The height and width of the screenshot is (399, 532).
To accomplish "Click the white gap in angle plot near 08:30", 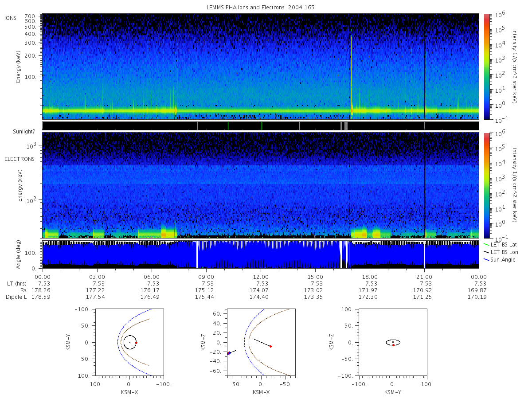I will tap(197, 254).
